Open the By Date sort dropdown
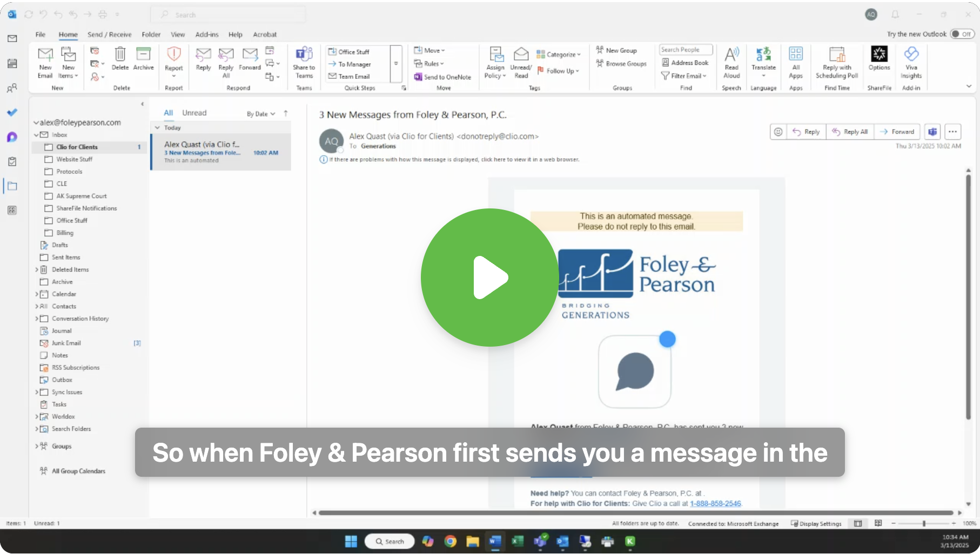This screenshot has width=980, height=554. coord(261,114)
